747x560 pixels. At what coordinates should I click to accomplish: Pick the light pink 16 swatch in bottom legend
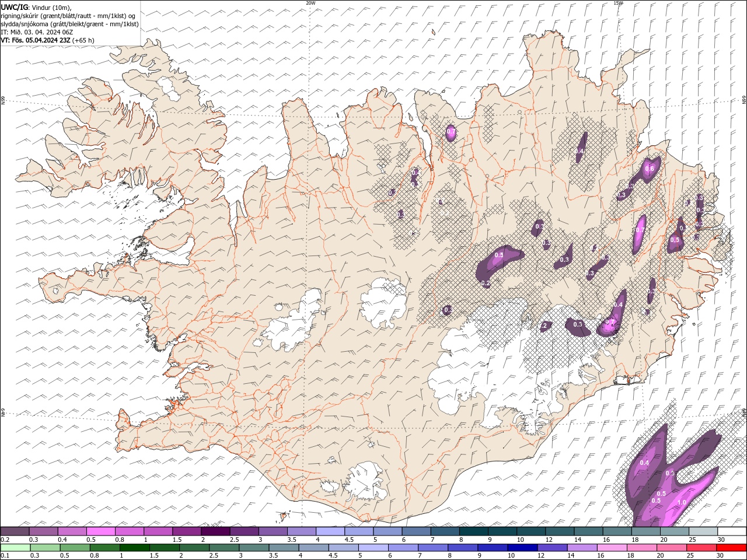coord(611,548)
